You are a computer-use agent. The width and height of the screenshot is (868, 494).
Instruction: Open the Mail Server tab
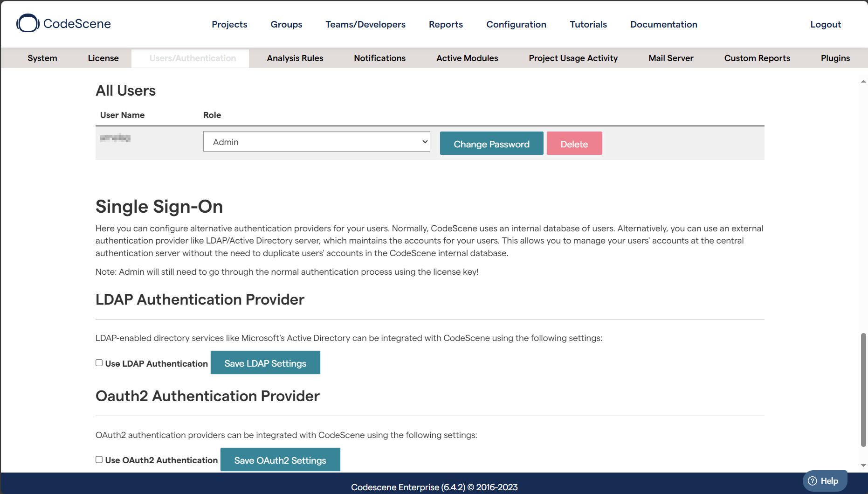click(x=671, y=58)
